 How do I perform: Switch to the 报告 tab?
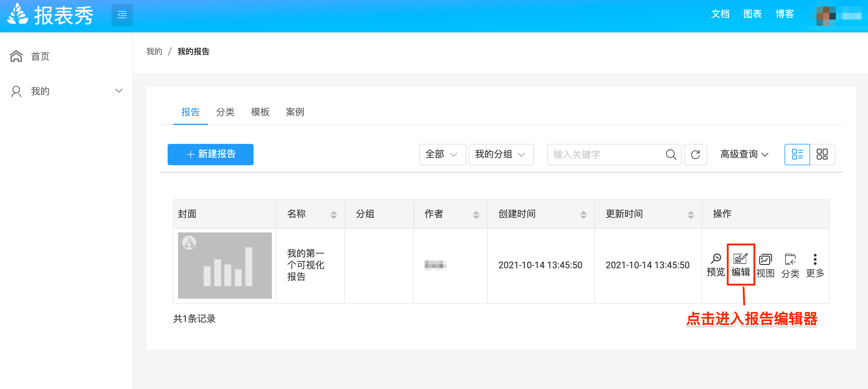coord(190,112)
